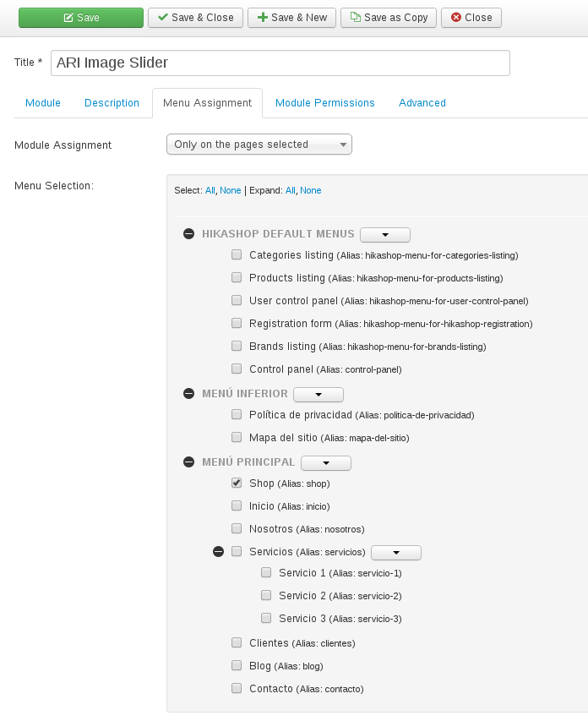This screenshot has height=721, width=588.
Task: Enable the Política de privacidad checkbox
Action: click(x=237, y=415)
